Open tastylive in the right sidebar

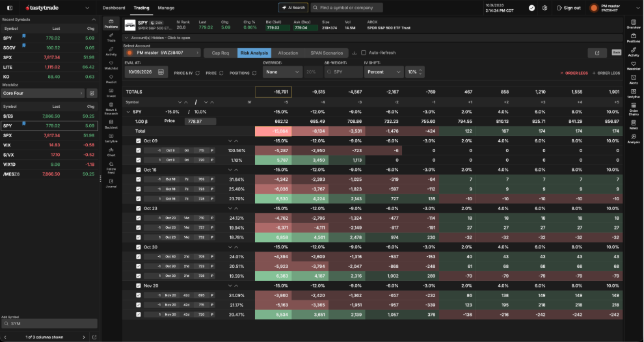tap(634, 94)
